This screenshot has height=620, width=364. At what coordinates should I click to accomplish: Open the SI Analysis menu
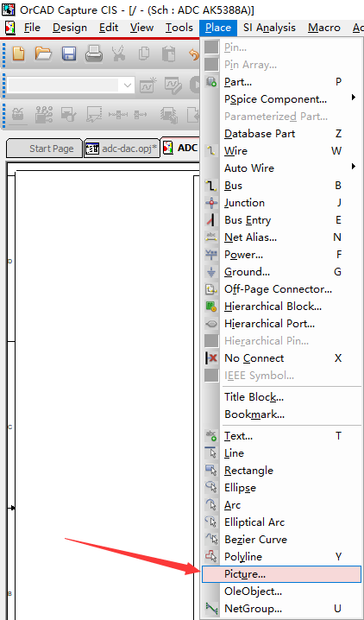point(269,28)
